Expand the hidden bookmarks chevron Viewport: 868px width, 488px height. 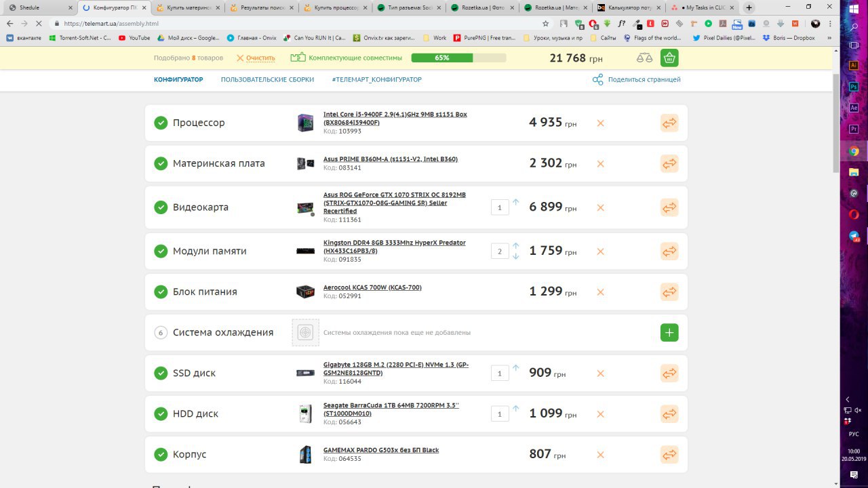pos(829,38)
